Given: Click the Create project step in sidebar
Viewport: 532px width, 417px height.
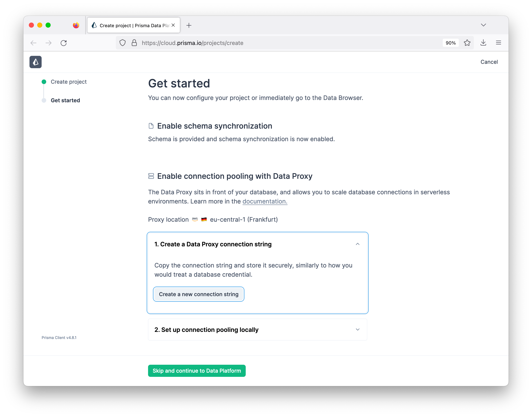Looking at the screenshot, I should [69, 82].
